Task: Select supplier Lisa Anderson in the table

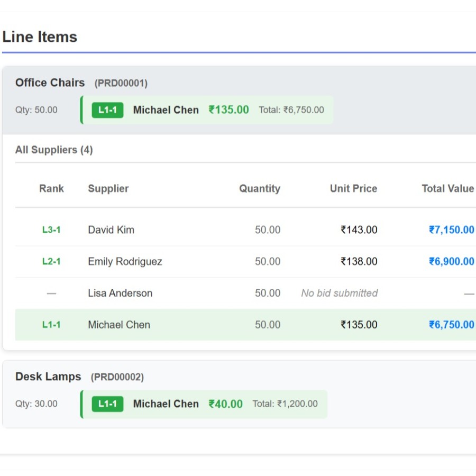Action: (120, 293)
